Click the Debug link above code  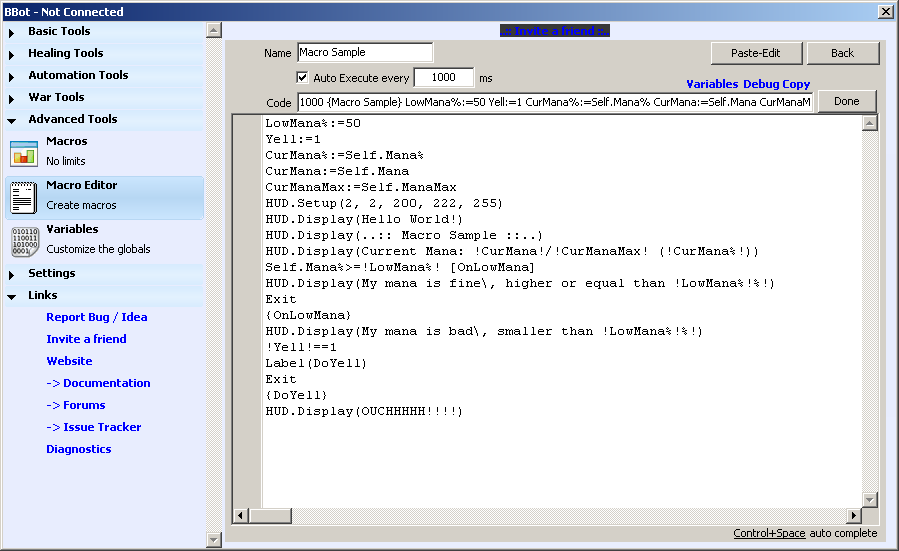click(760, 84)
